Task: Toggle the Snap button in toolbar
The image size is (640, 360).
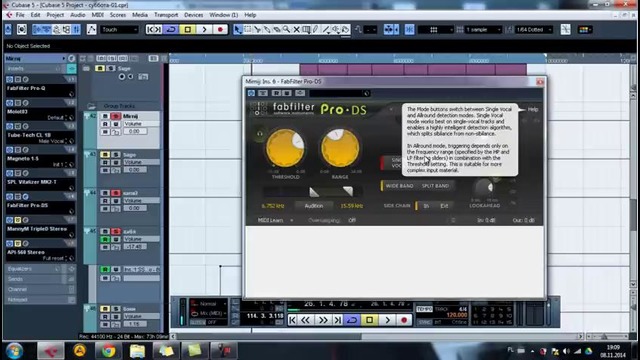Action: tap(409, 29)
